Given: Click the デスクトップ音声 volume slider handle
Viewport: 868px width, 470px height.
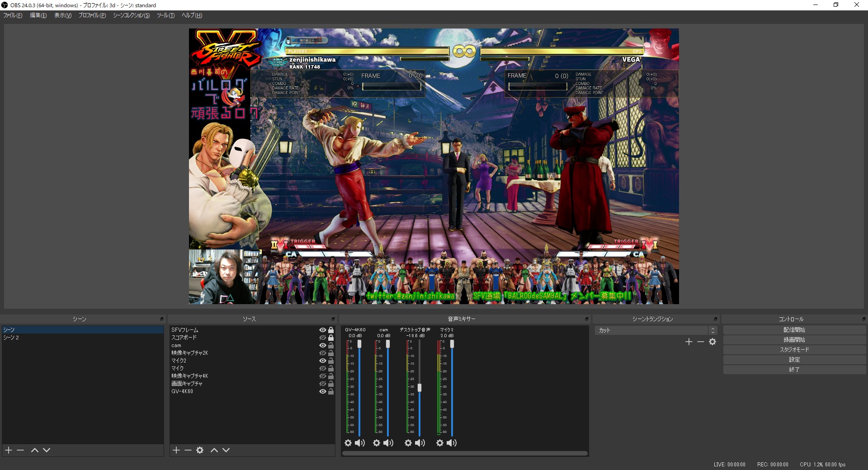Looking at the screenshot, I should [x=420, y=388].
